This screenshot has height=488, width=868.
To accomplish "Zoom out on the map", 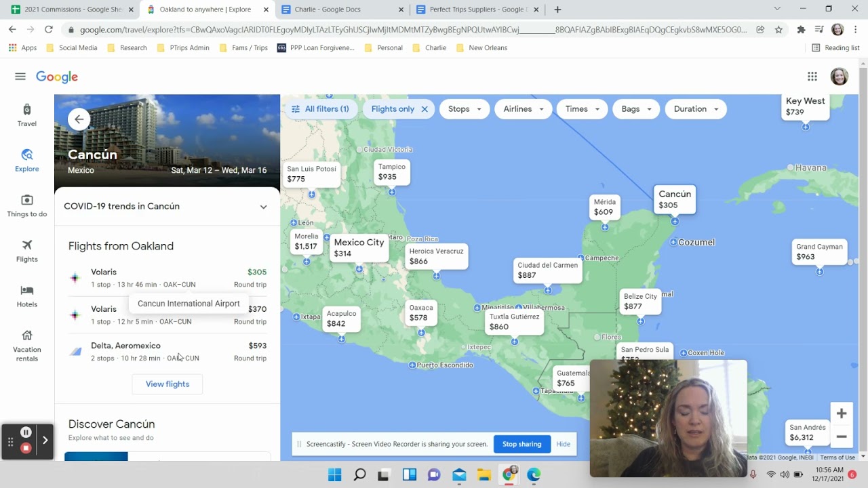I will click(x=842, y=436).
